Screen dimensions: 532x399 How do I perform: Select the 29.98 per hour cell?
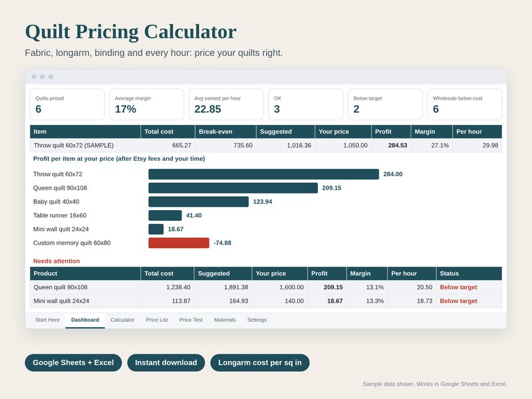tap(477, 145)
